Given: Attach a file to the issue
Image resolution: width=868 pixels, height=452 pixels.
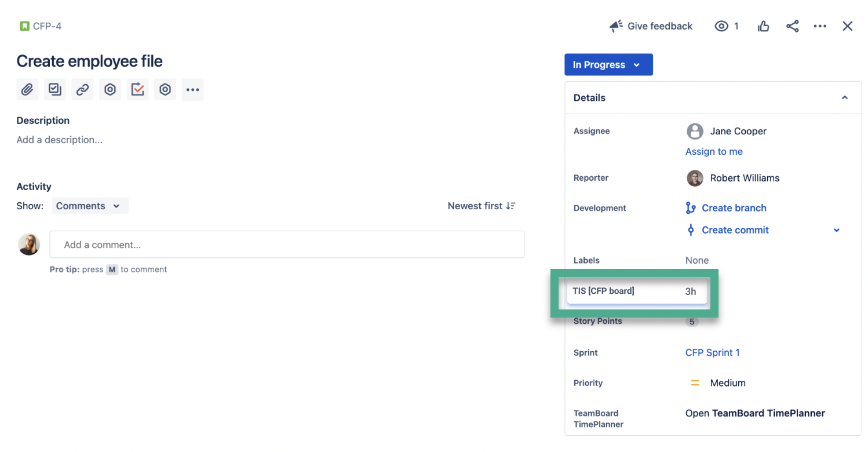Looking at the screenshot, I should coord(27,89).
